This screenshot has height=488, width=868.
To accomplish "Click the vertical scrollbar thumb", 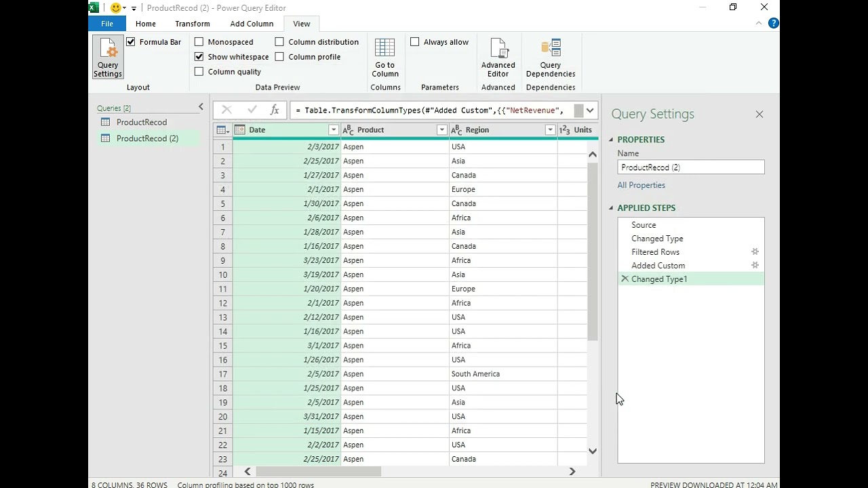I will [x=593, y=251].
